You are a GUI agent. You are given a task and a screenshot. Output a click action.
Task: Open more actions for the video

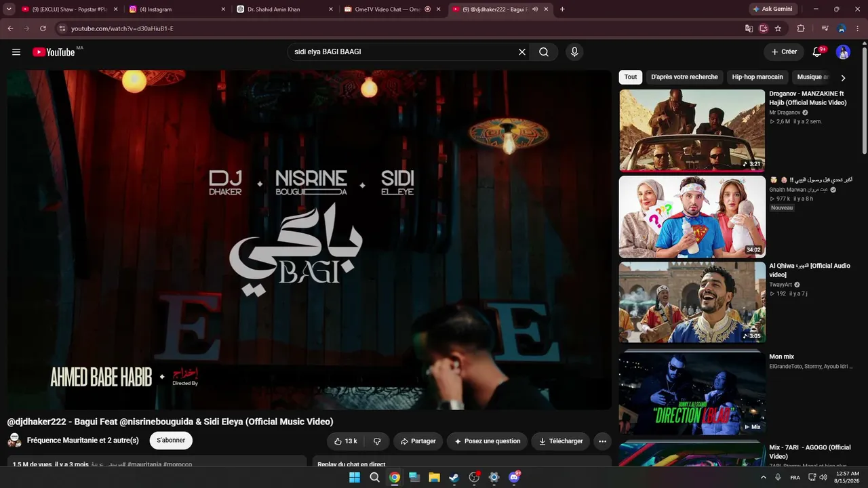coord(602,441)
